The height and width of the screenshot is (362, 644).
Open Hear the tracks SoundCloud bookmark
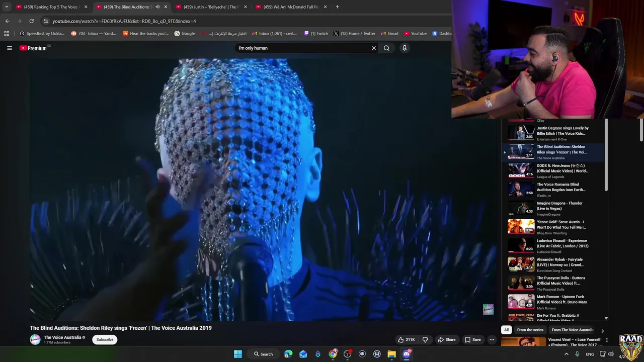point(145,34)
